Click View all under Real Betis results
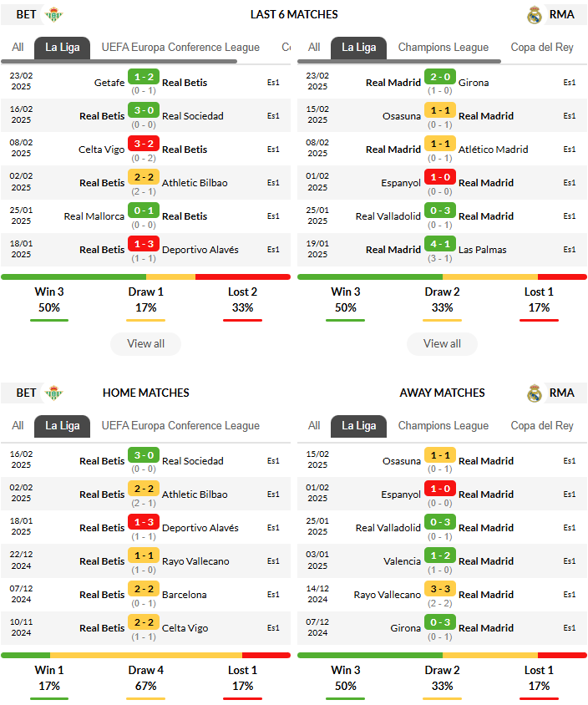Screen dimensions: 588x705 tap(145, 344)
